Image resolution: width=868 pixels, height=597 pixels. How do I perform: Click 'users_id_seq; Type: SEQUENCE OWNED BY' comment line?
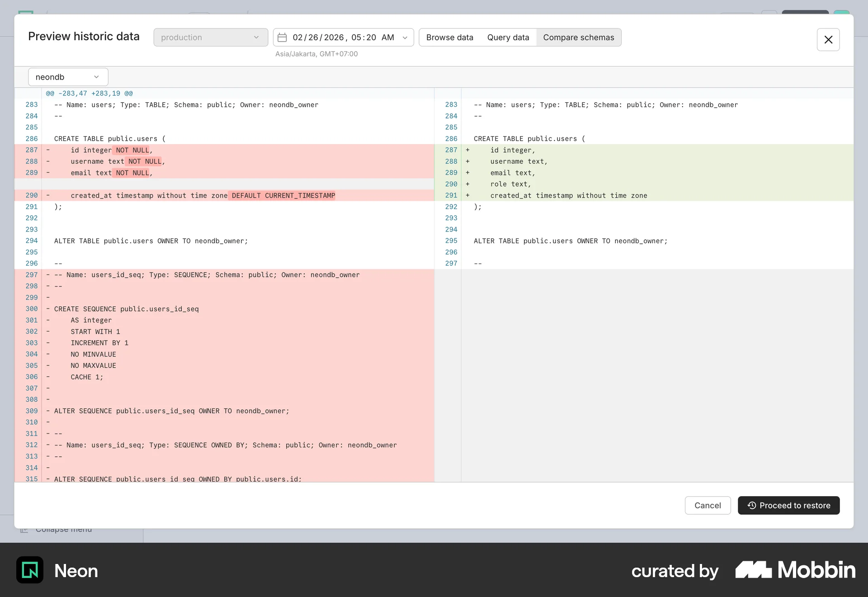point(224,445)
